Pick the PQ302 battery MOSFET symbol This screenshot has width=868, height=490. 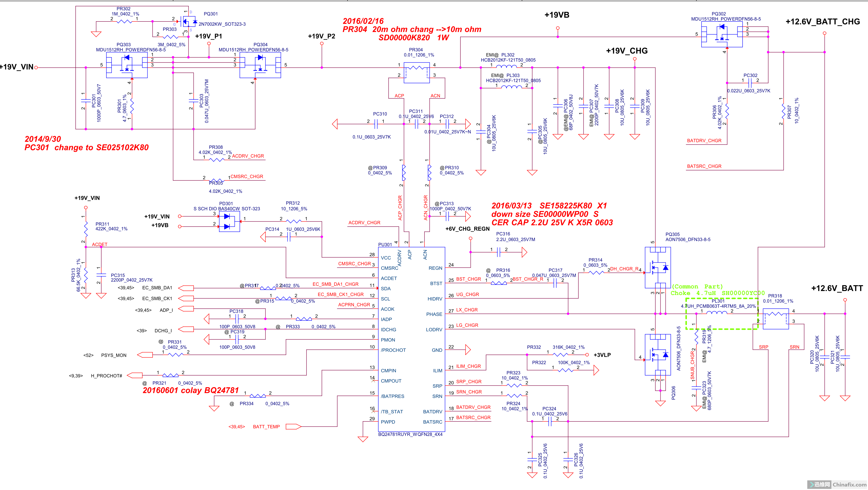(722, 34)
